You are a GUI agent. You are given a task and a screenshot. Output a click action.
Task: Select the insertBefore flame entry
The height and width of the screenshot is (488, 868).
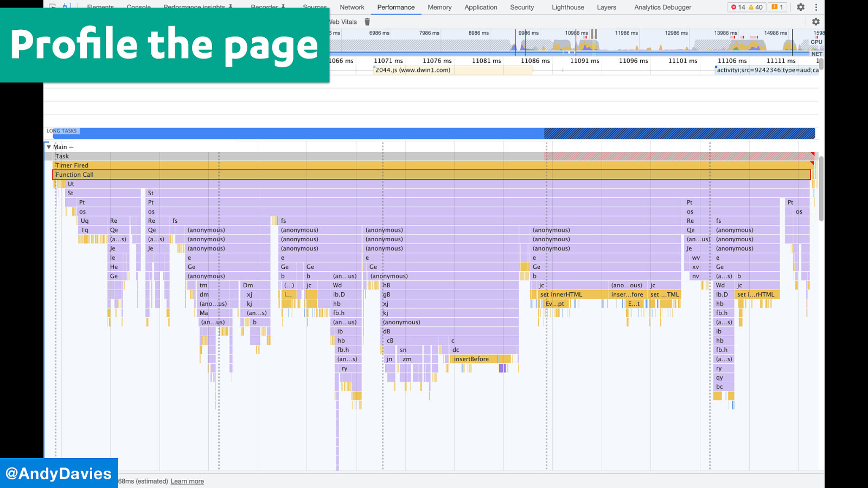[475, 359]
